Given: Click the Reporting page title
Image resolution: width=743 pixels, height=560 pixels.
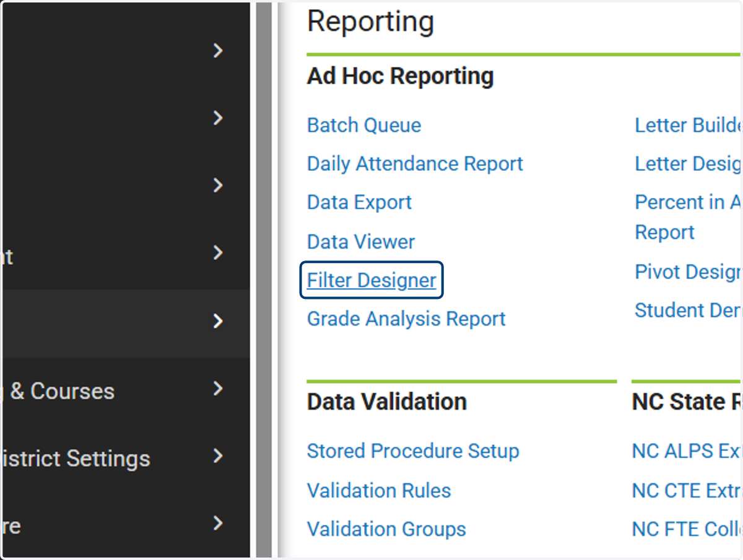Looking at the screenshot, I should pos(370,22).
